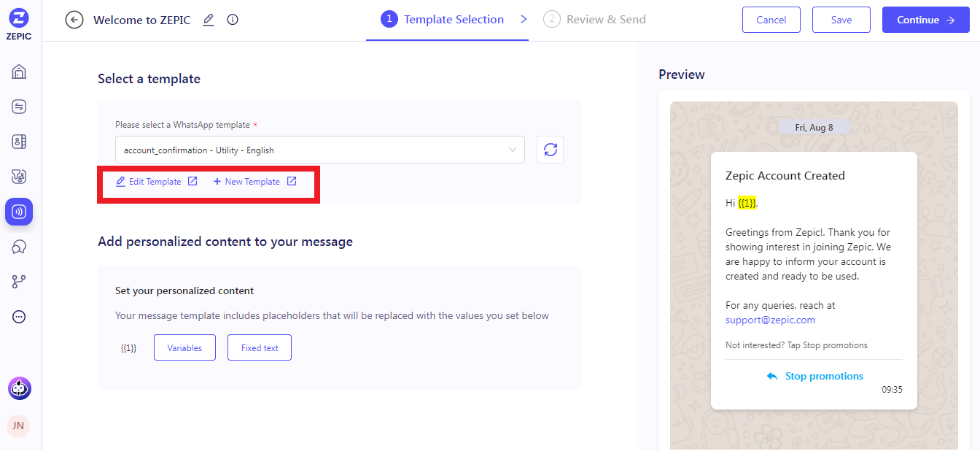The width and height of the screenshot is (980, 454).
Task: Choose Variables for placeholder {{1}}
Action: [x=184, y=347]
